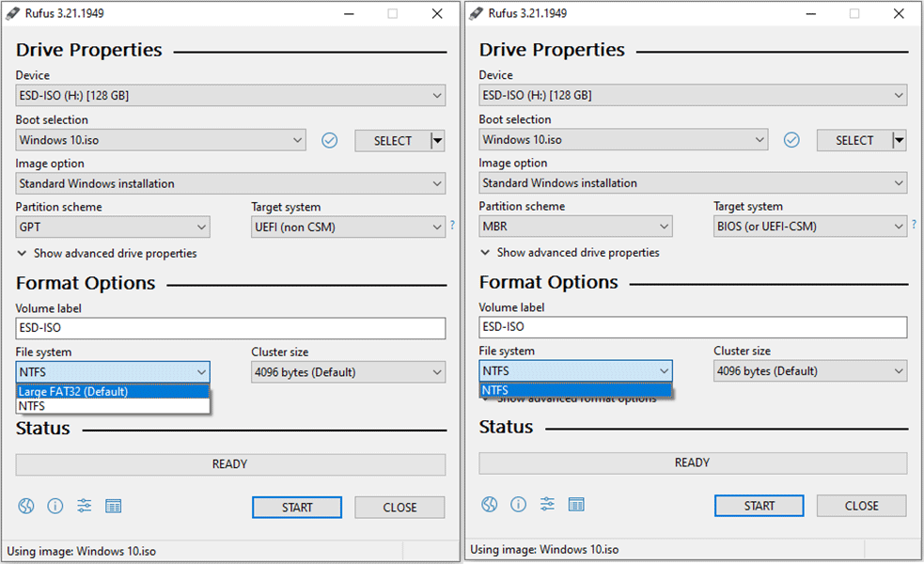This screenshot has width=924, height=564.
Task: Click the checkmark icon beside Windows 10.iso
Action: point(329,139)
